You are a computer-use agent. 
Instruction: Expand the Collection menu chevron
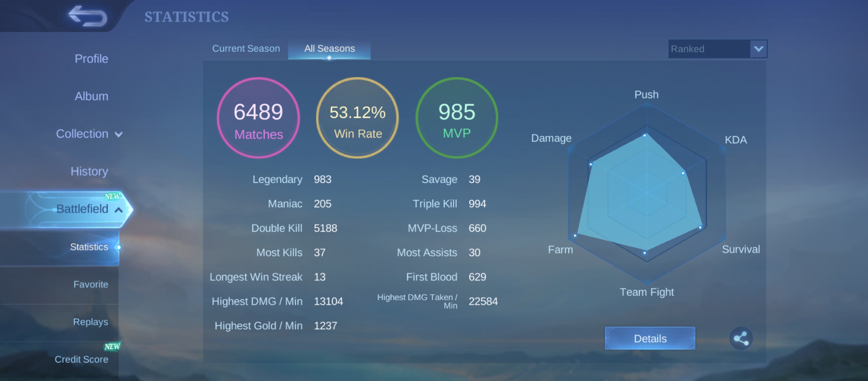click(x=119, y=134)
